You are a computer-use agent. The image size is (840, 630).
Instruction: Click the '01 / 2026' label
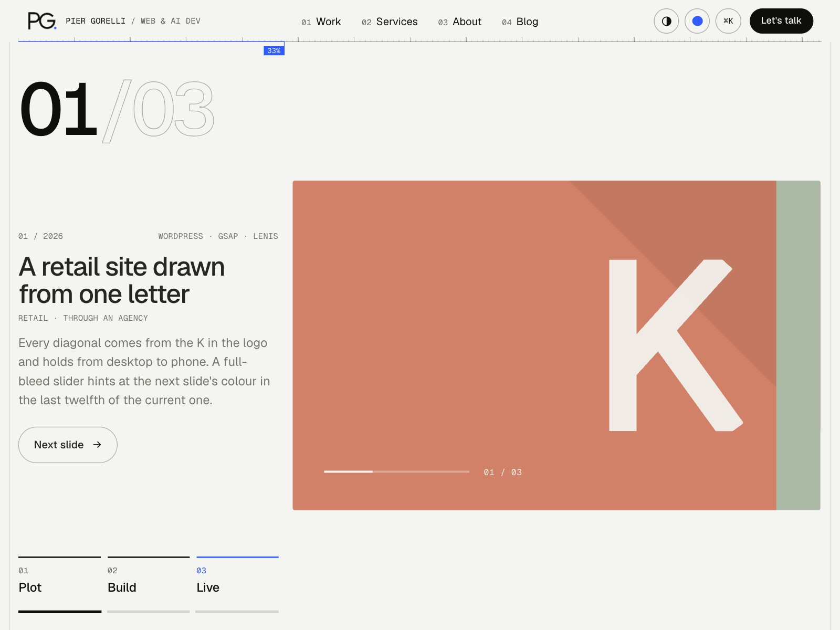(x=40, y=236)
